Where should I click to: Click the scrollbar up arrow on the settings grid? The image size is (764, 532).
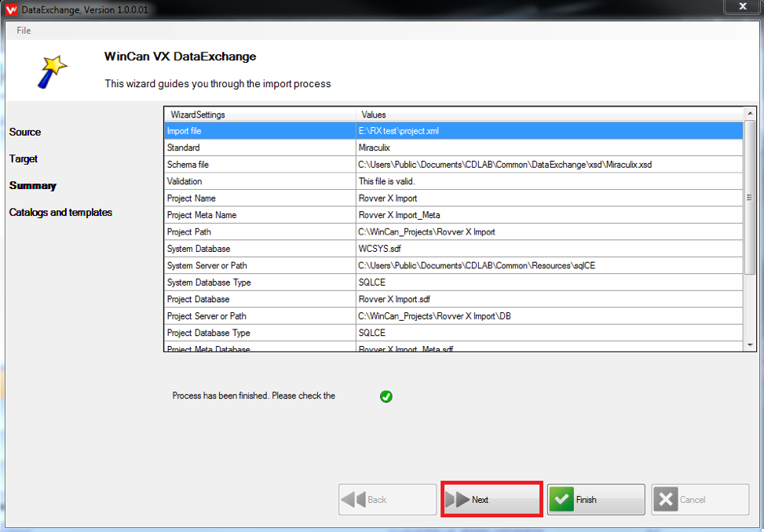tap(748, 112)
